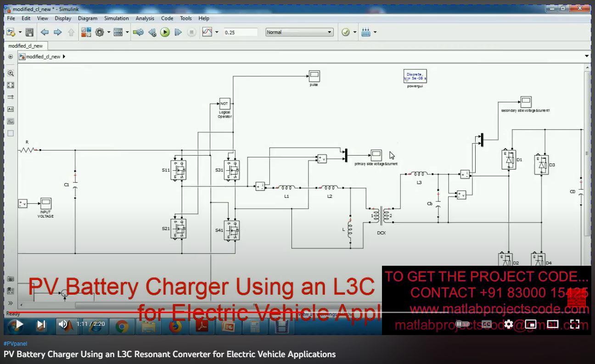595x364 pixels.
Task: Select the S41 MOSFET block
Action: tap(232, 230)
